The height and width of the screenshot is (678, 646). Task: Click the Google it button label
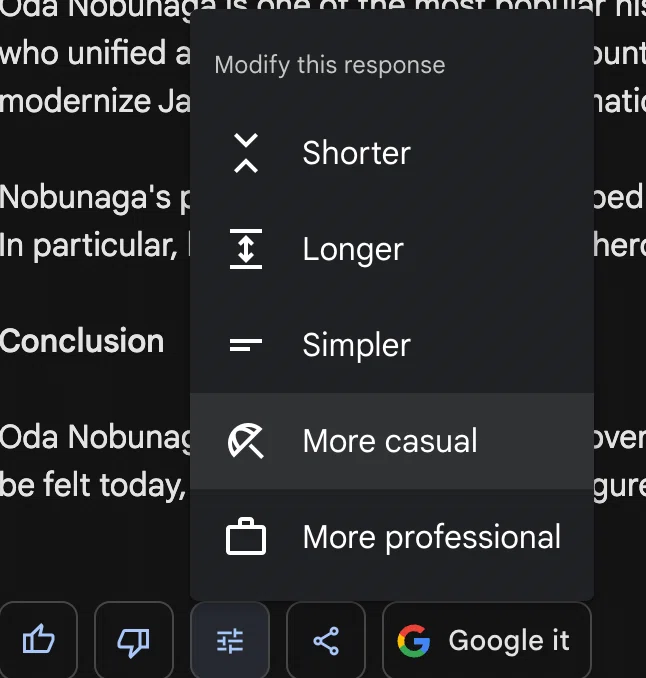[509, 640]
